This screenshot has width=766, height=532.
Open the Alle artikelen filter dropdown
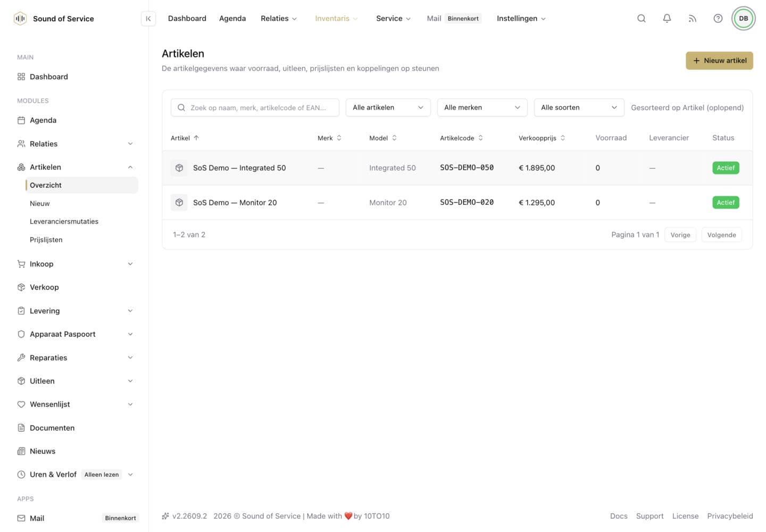[x=388, y=107]
